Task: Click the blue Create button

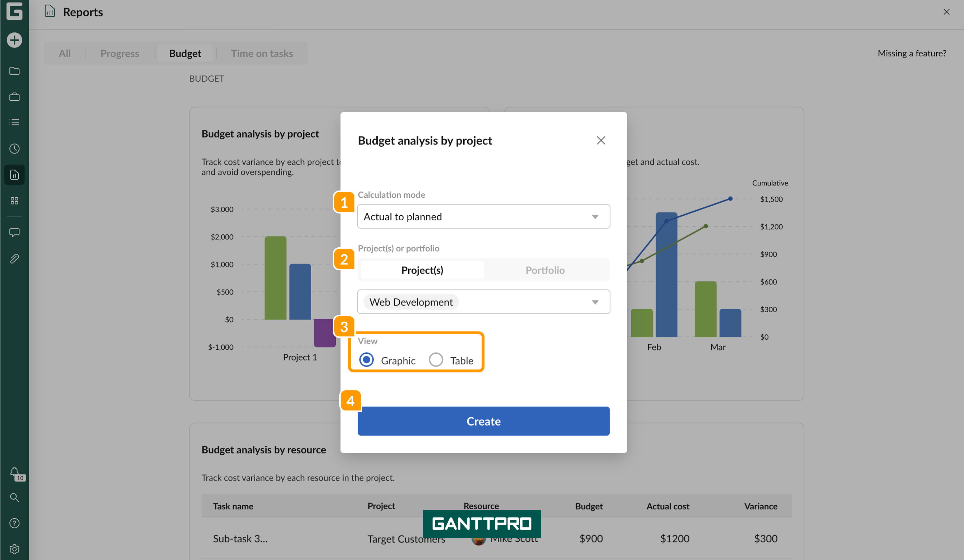Action: tap(483, 421)
